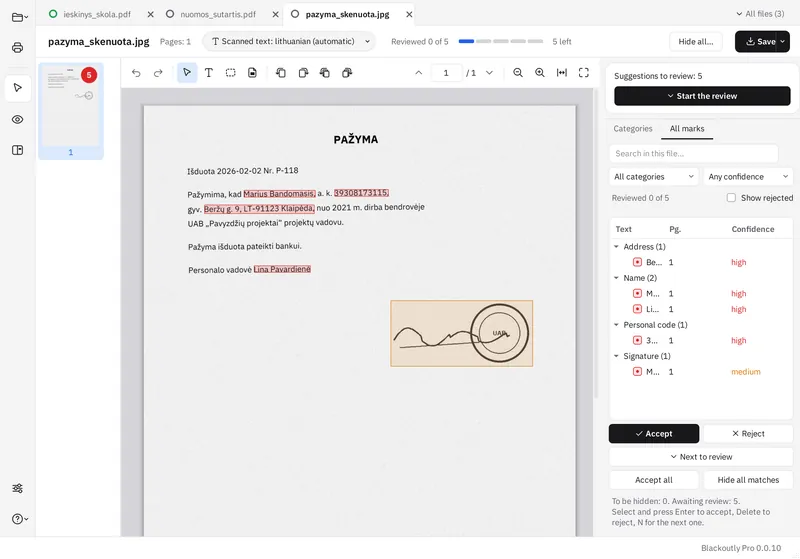Click the rotate all pages left icon
The width and height of the screenshot is (800, 559).
[x=324, y=73]
